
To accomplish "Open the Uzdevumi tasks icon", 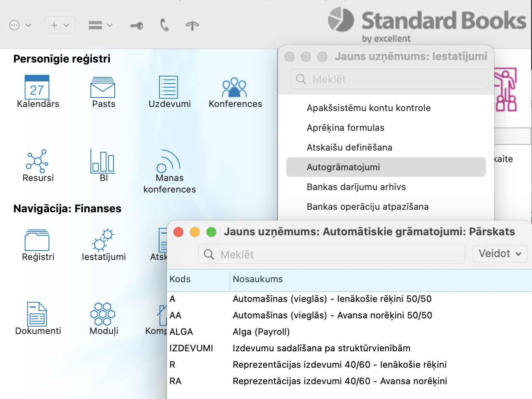I will pyautogui.click(x=169, y=87).
